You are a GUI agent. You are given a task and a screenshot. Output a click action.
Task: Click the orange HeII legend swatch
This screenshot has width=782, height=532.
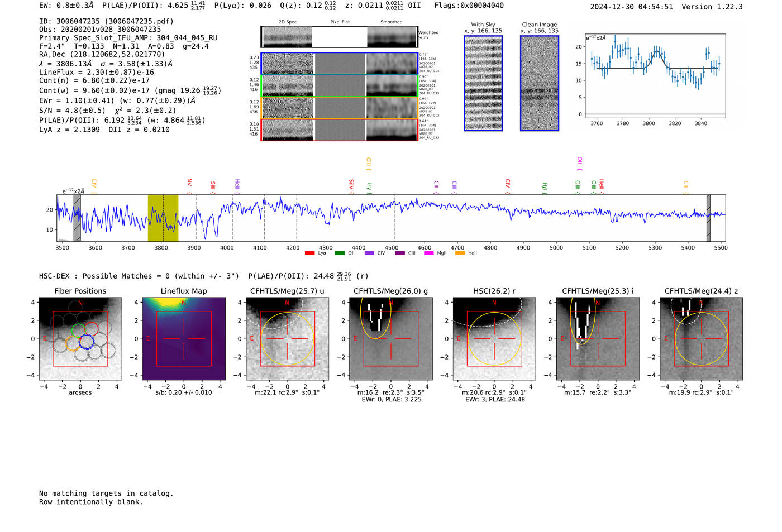(x=460, y=253)
